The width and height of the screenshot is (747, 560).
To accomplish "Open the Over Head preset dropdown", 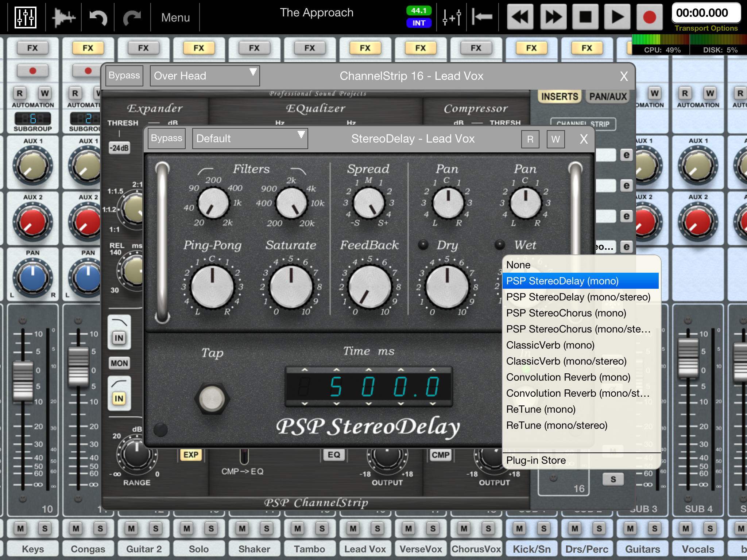I will (x=205, y=76).
